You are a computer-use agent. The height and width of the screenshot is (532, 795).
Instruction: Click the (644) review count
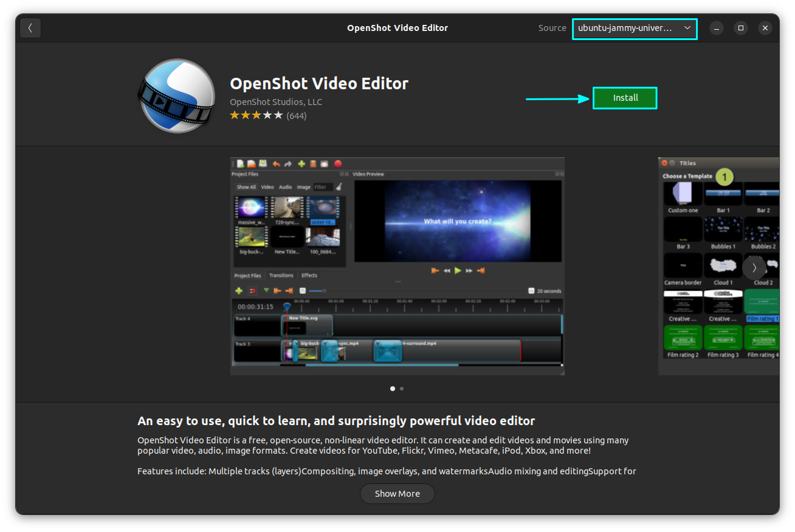(297, 115)
